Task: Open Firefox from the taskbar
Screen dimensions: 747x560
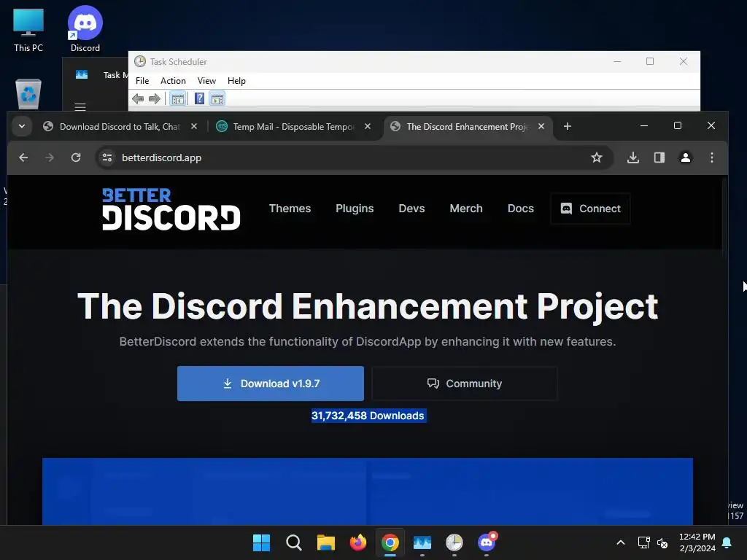Action: [x=357, y=542]
